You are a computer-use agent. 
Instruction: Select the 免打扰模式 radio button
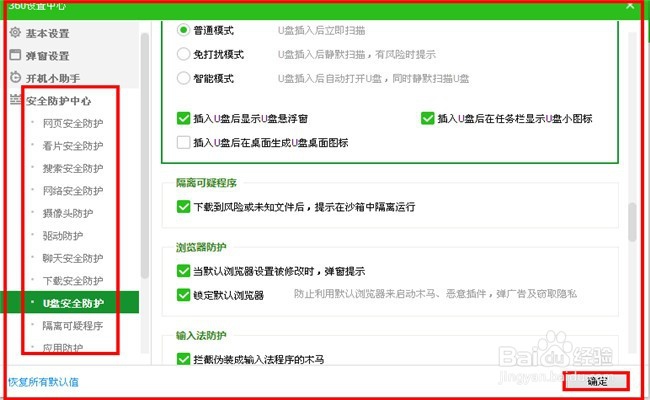(183, 54)
